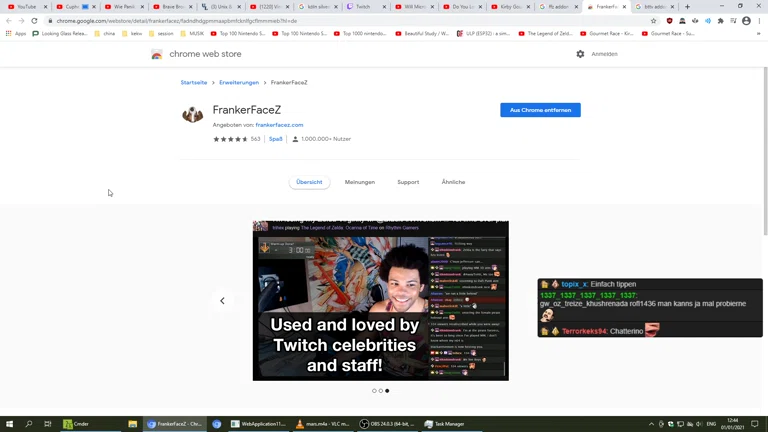768x432 pixels.
Task: Click the Aus Chrome entfernen button
Action: (x=540, y=110)
